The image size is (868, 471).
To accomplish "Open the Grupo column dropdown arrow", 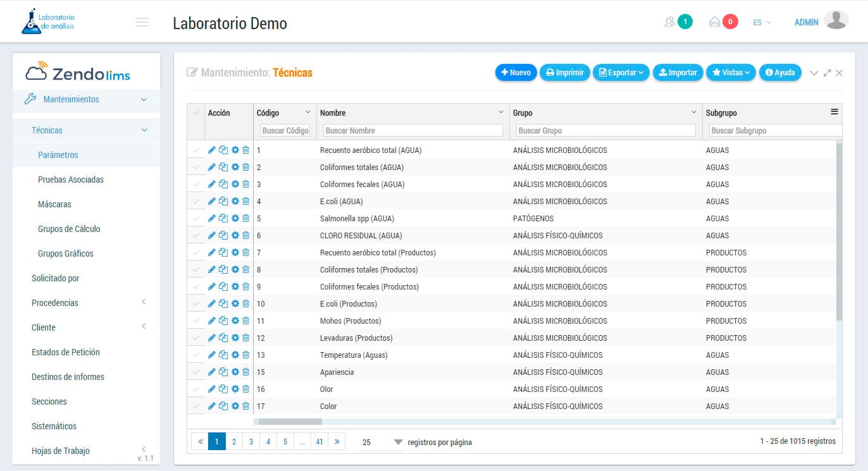I will (x=694, y=112).
